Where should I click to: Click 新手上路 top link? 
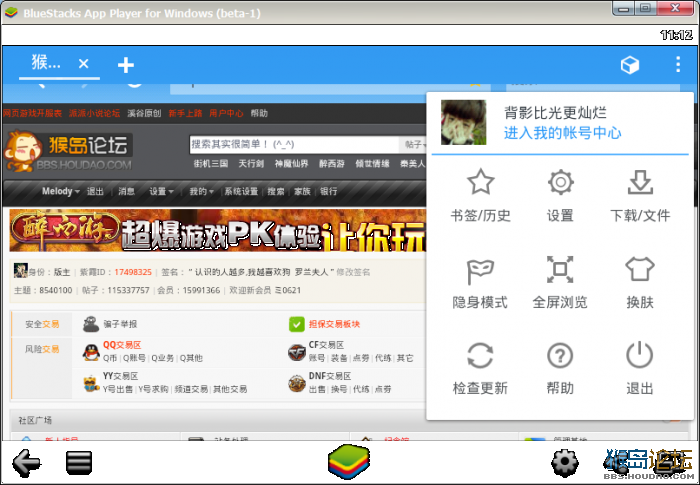point(185,113)
